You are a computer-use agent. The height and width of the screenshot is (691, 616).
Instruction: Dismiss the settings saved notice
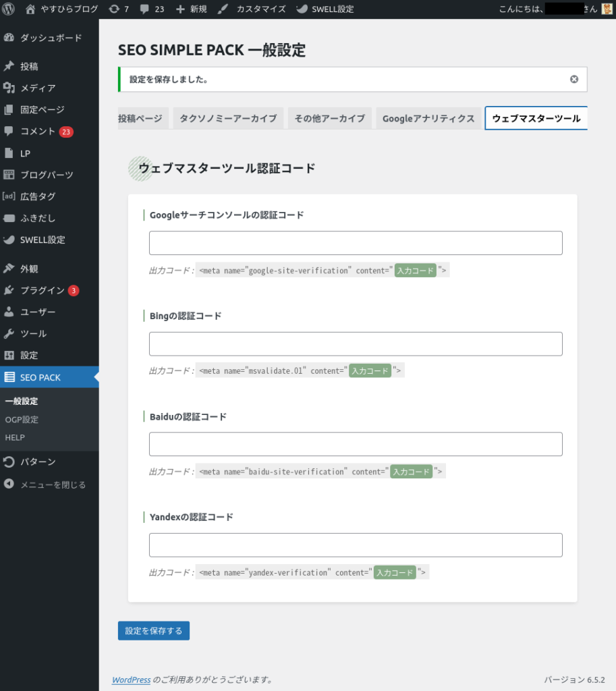[x=574, y=79]
